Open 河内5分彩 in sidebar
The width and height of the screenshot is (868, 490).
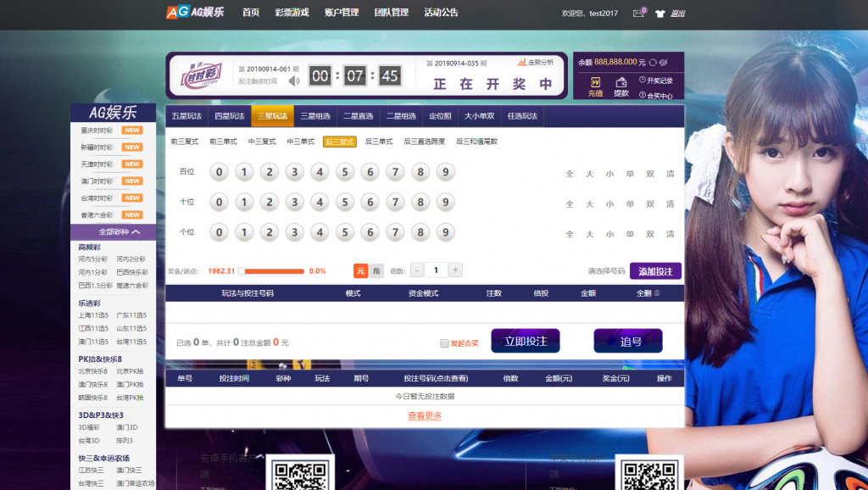pos(93,259)
